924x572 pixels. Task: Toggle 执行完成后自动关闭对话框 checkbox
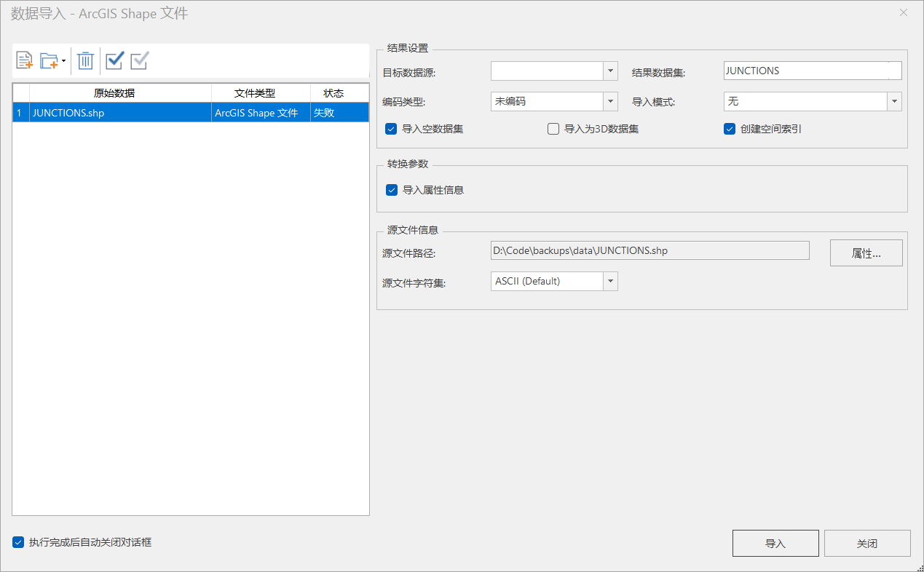[18, 542]
